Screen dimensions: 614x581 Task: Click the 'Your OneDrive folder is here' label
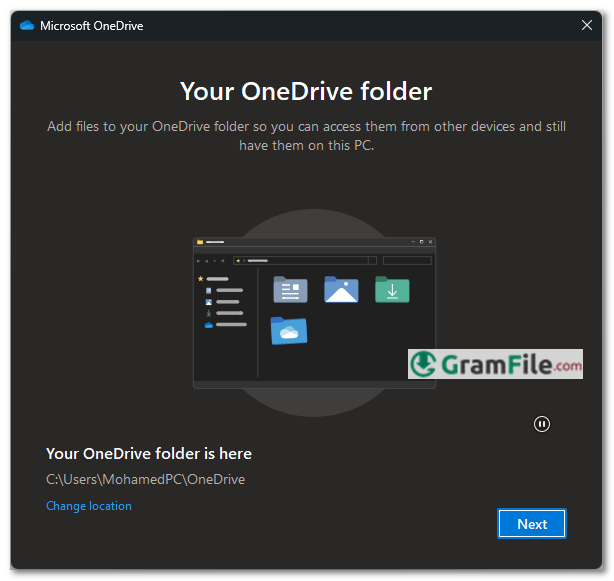pyautogui.click(x=149, y=454)
